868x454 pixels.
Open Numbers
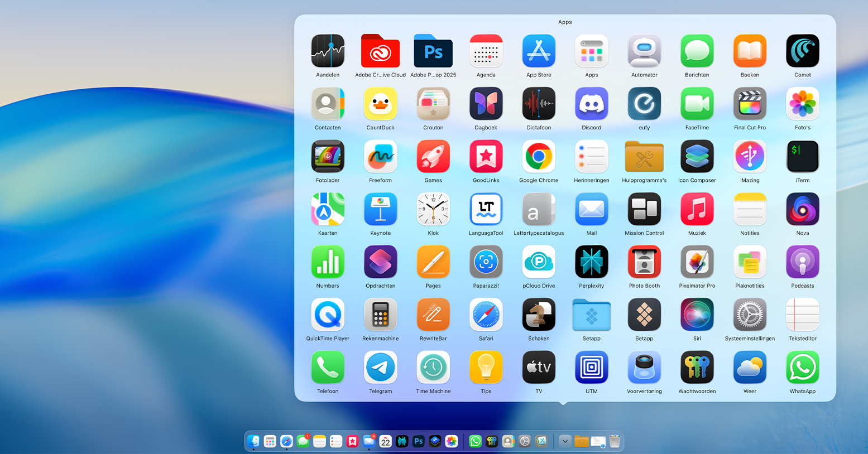point(328,262)
